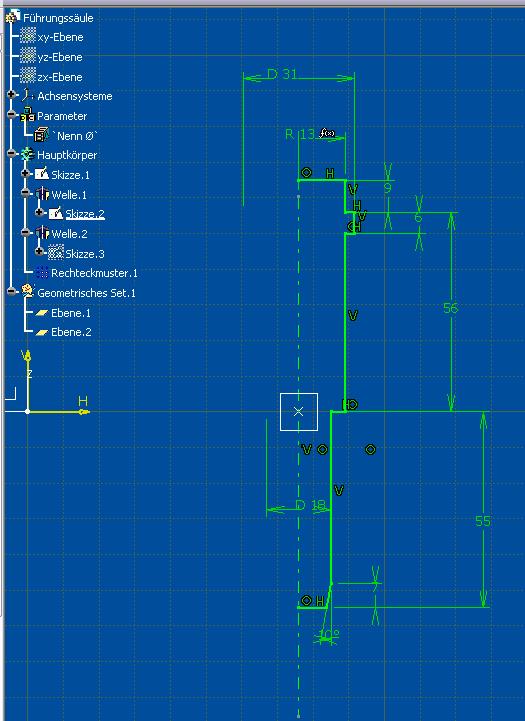Expand the Skizze.3 node
The height and width of the screenshot is (721, 525).
[40, 252]
